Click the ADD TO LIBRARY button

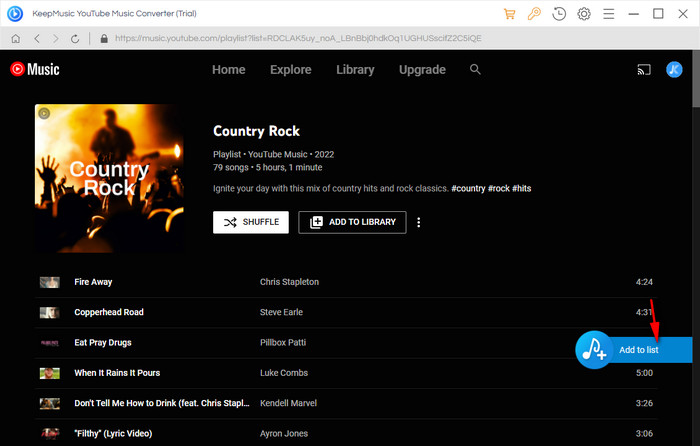(x=352, y=222)
